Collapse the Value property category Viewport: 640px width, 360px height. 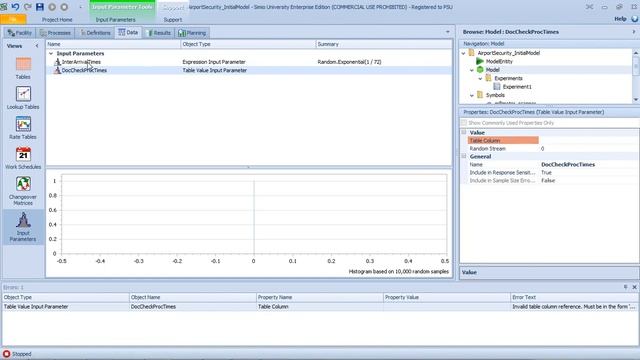[x=464, y=132]
